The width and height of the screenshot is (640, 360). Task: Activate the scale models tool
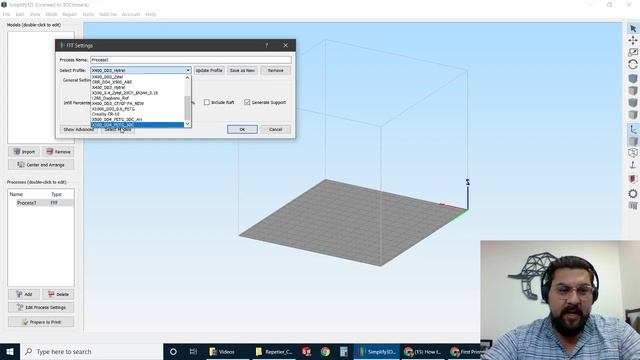tap(633, 52)
